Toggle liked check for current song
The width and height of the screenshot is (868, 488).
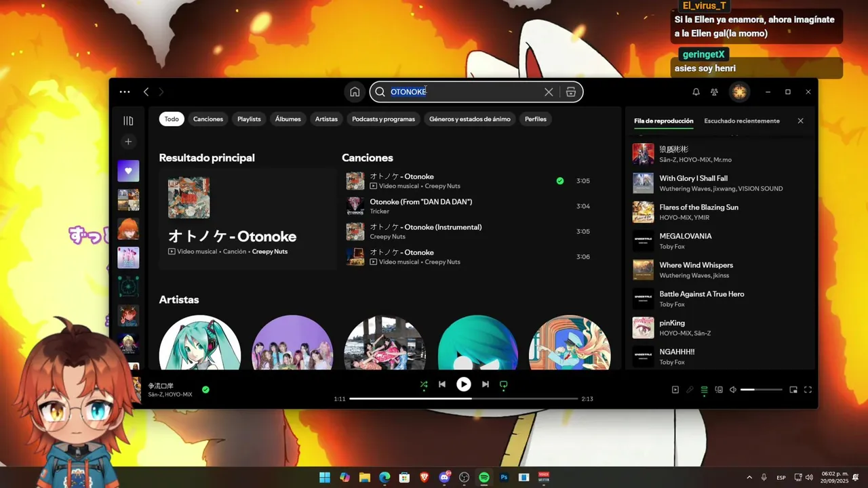coord(205,390)
